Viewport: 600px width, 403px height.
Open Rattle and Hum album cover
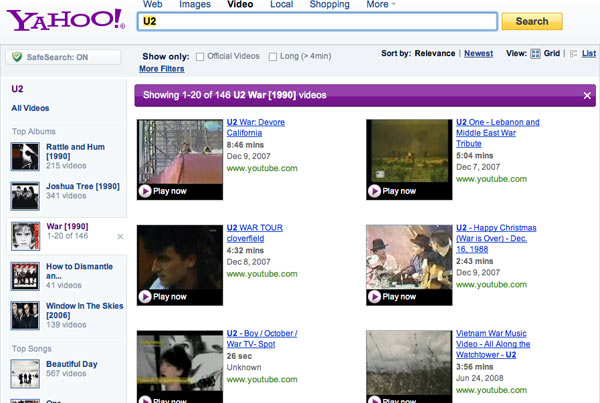[24, 155]
